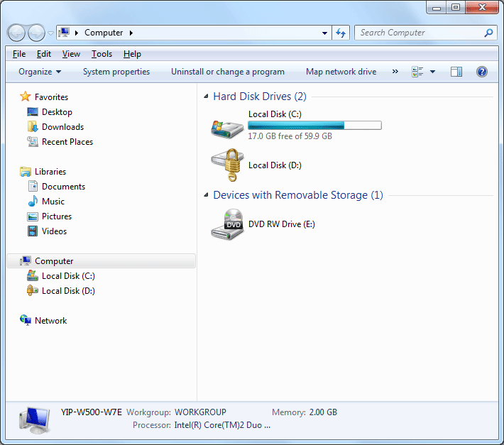Expand the arrow before Computer in address bar
This screenshot has height=445, width=504.
click(x=77, y=33)
